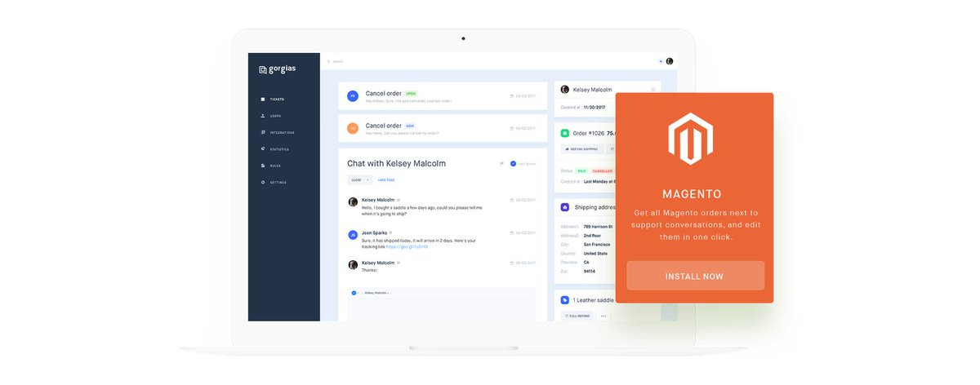Open the Close button dropdown arrow
Image resolution: width=980 pixels, height=385 pixels.
coord(367,179)
